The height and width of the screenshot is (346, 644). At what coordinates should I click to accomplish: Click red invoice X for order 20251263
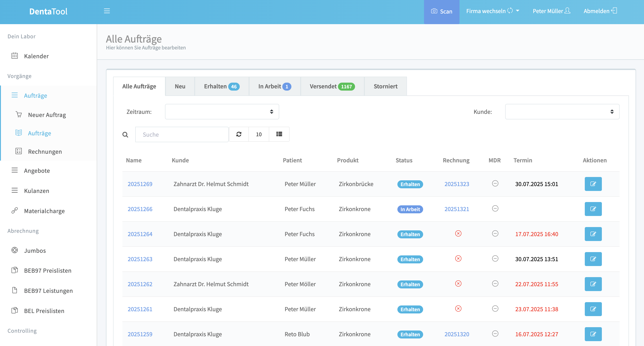click(458, 259)
